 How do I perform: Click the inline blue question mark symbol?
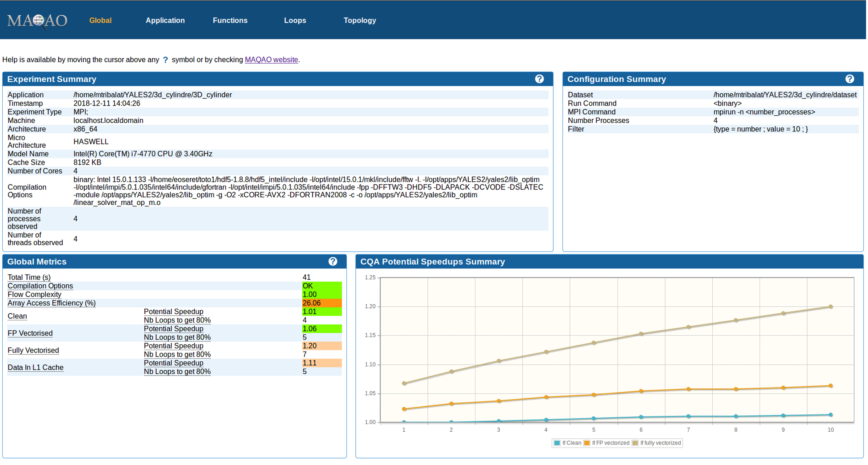tap(165, 60)
